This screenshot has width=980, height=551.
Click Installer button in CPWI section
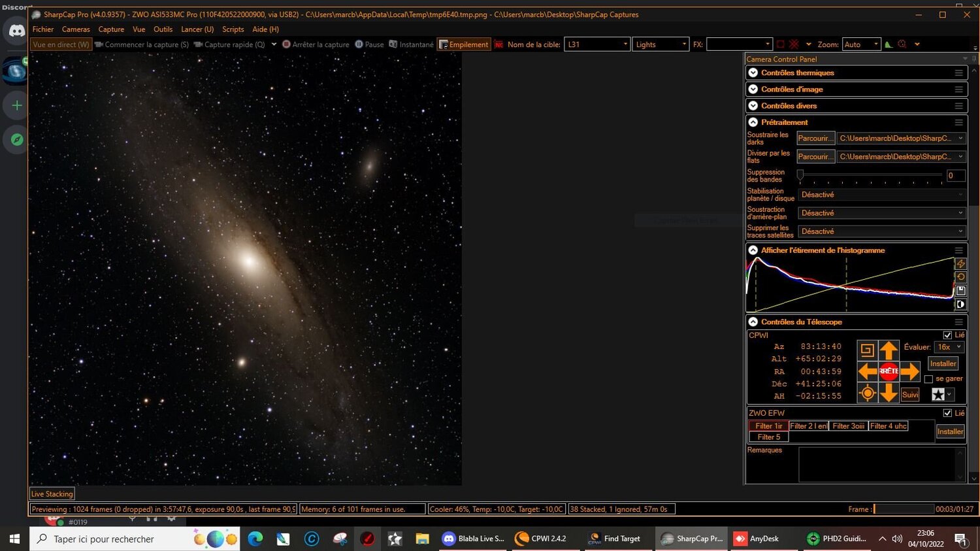943,364
